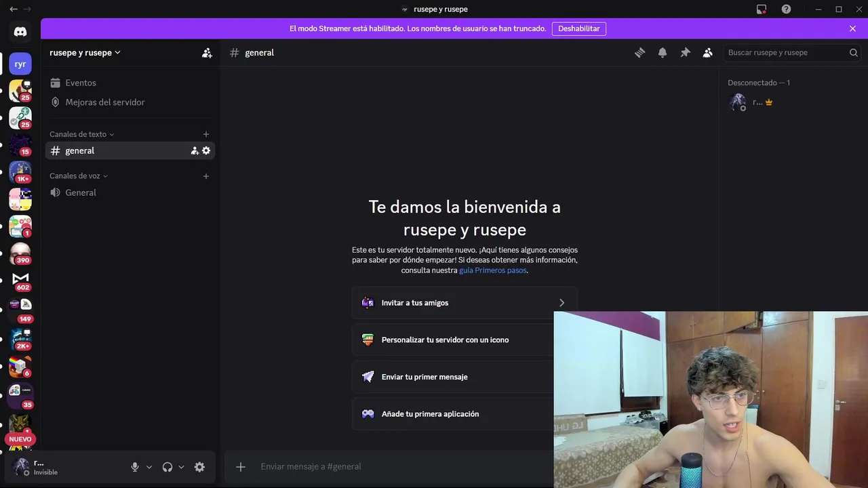Open general channel settings gear
The image size is (868, 488).
tap(206, 151)
